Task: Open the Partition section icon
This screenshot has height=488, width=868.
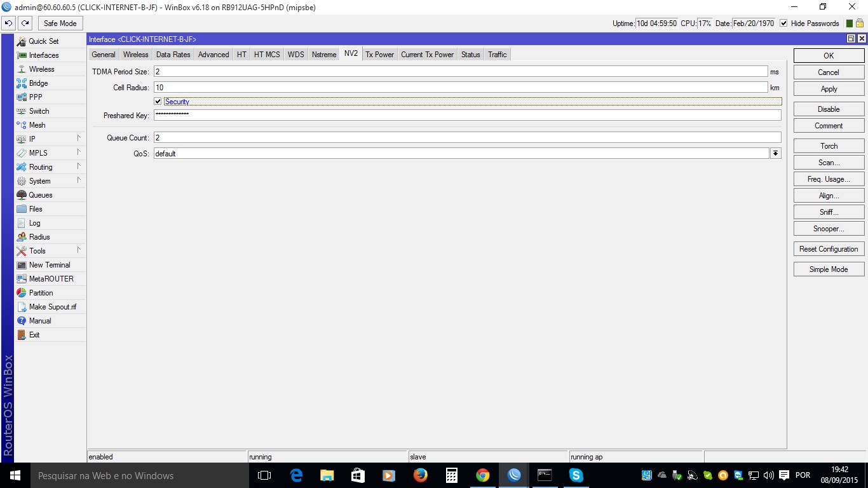Action: 22,293
